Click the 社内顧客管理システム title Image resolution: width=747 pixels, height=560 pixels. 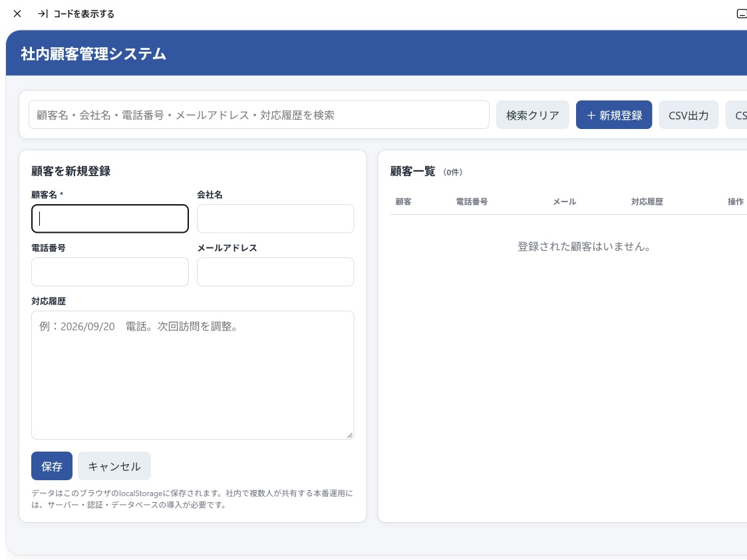pyautogui.click(x=93, y=54)
